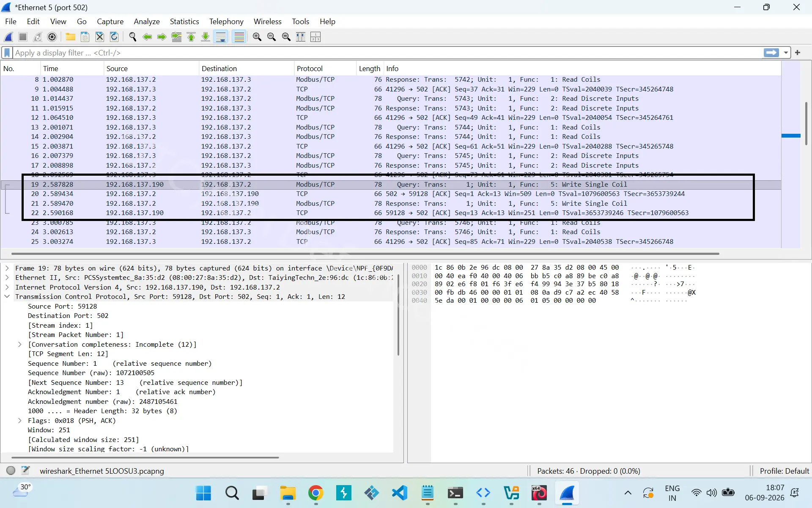Viewport: 812px width, 508px height.
Task: Collapse Transmission Control Protocol tree
Action: pyautogui.click(x=7, y=297)
